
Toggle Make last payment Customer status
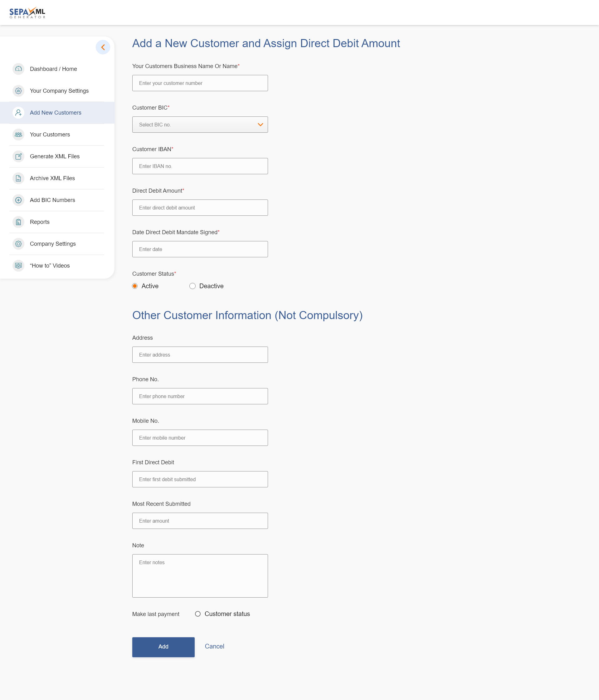pyautogui.click(x=197, y=614)
